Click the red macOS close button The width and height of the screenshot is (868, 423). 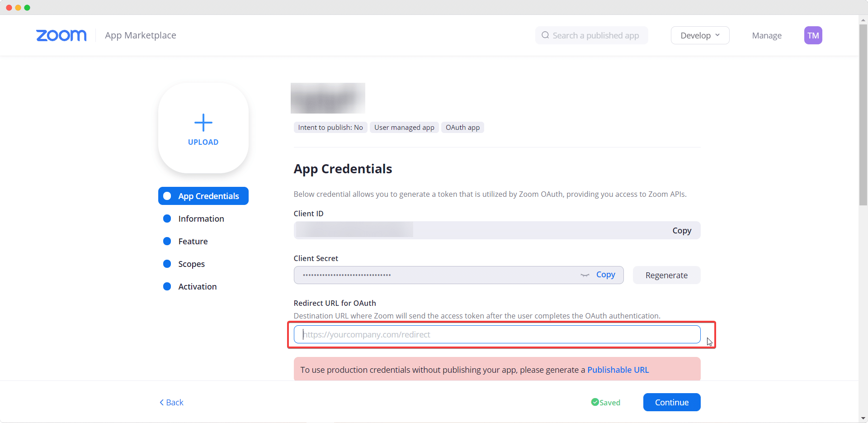(9, 8)
